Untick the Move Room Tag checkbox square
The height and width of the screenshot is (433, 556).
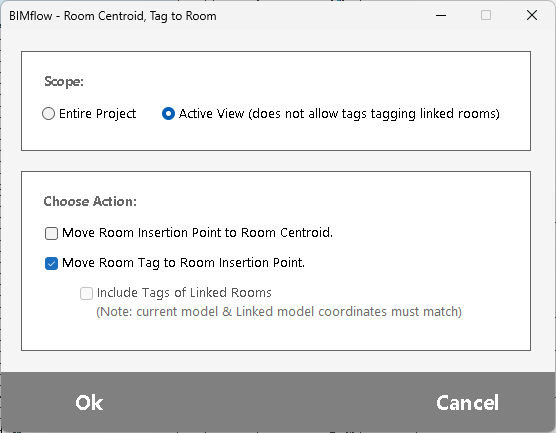click(51, 263)
